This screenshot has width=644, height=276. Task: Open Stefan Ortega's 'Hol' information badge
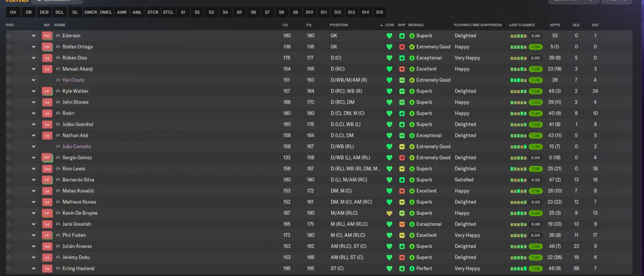point(47,47)
